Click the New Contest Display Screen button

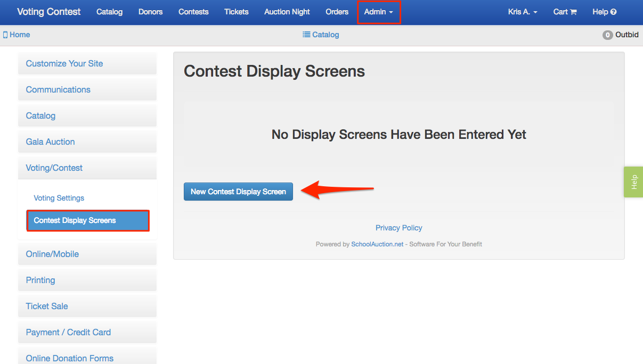238,192
